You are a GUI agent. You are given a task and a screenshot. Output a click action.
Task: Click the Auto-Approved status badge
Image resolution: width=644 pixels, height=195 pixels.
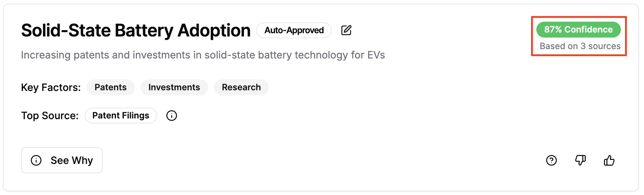(x=294, y=30)
